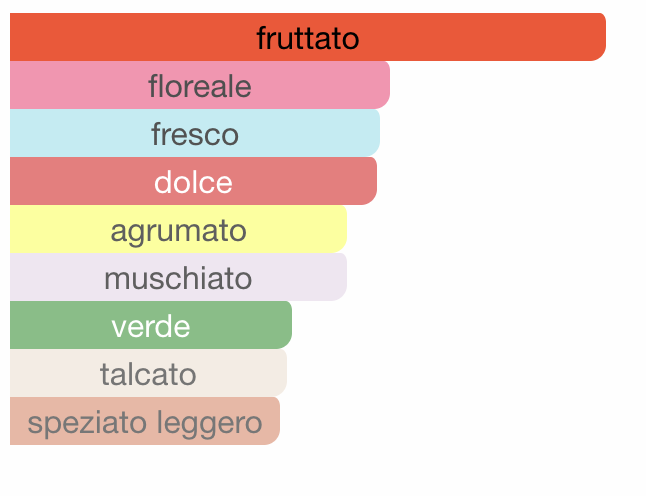Viewport: 646px width, 496px height.
Task: Click the floreale text label
Action: [x=200, y=86]
